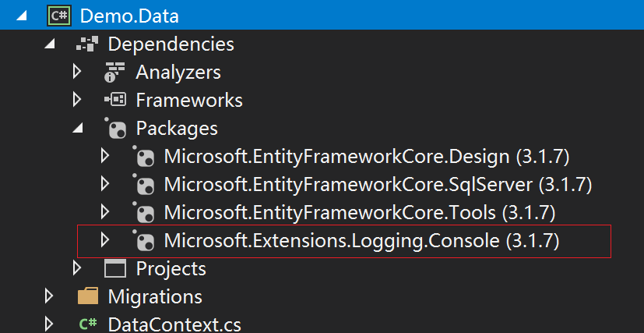
Task: Select Microsoft.EntityFrameworkCore.SqlServer (3.1.7) package
Action: 378,185
